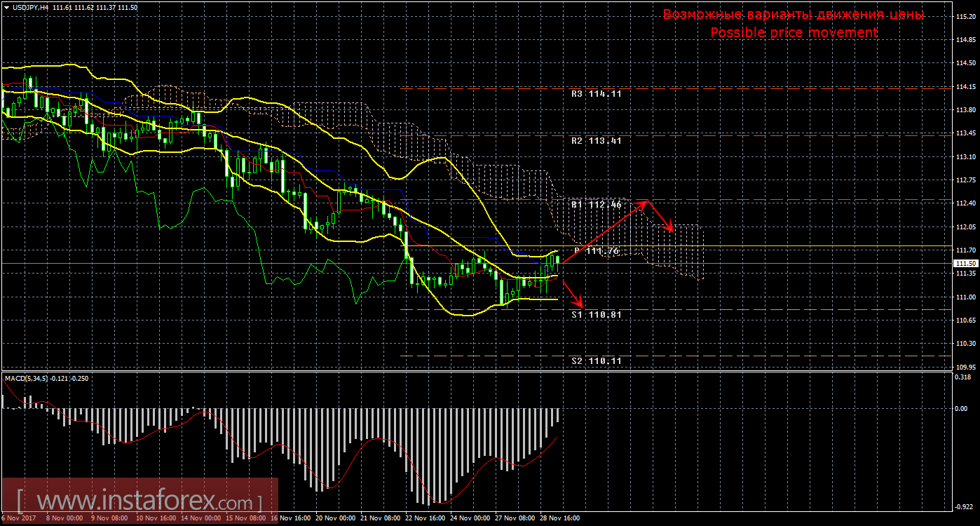980x526 pixels.
Task: Select the R1 112.46 resistance label
Action: pyautogui.click(x=596, y=205)
